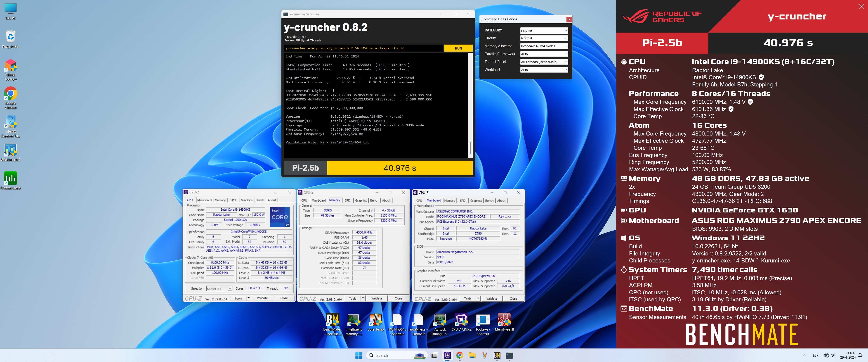
Task: Click Tools button in Mainboard CPU-Z window
Action: (x=468, y=299)
